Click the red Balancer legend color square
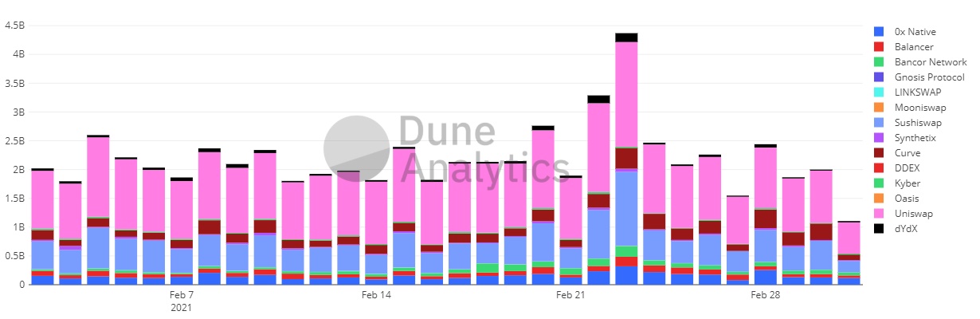 click(880, 47)
